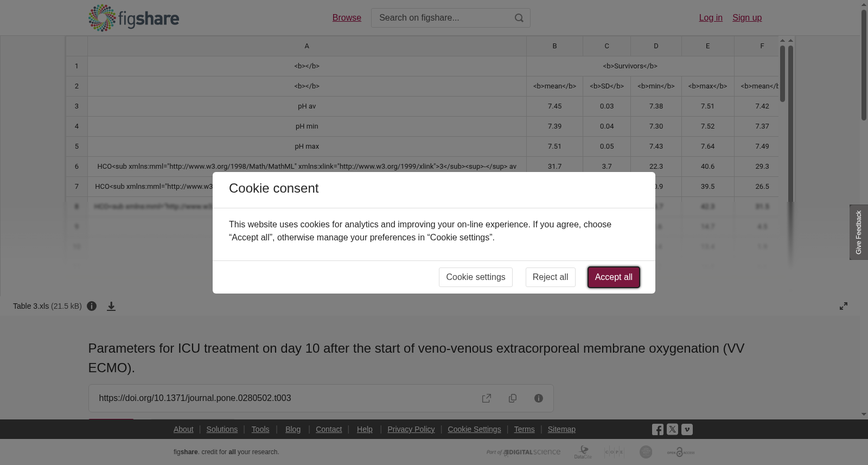
Task: Copy the DOI link
Action: pyautogui.click(x=513, y=398)
